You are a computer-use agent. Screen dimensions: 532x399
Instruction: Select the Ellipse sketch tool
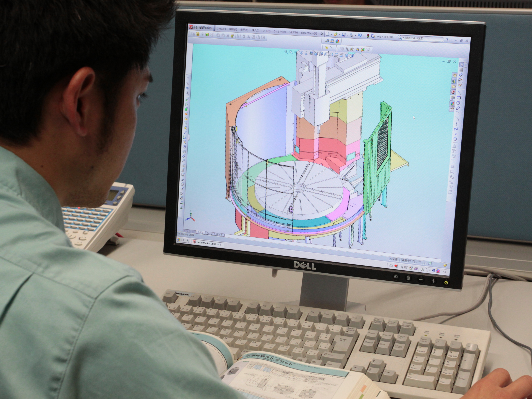coord(458,108)
